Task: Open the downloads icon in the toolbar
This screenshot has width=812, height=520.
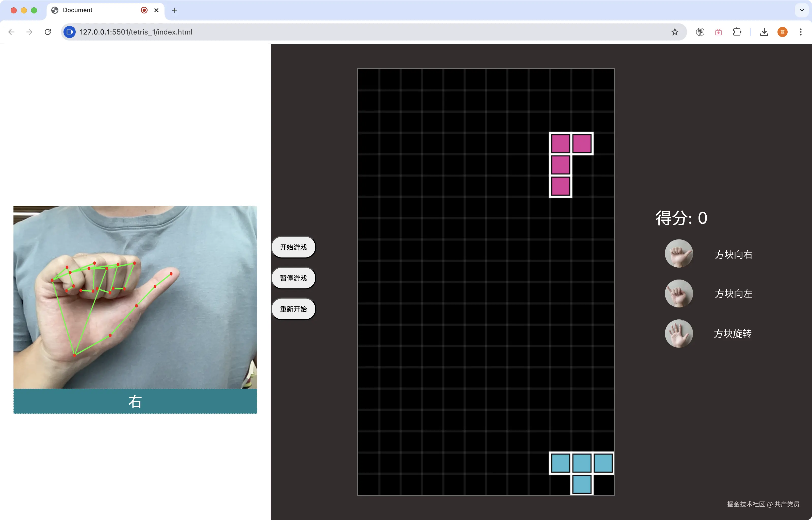Action: (764, 32)
